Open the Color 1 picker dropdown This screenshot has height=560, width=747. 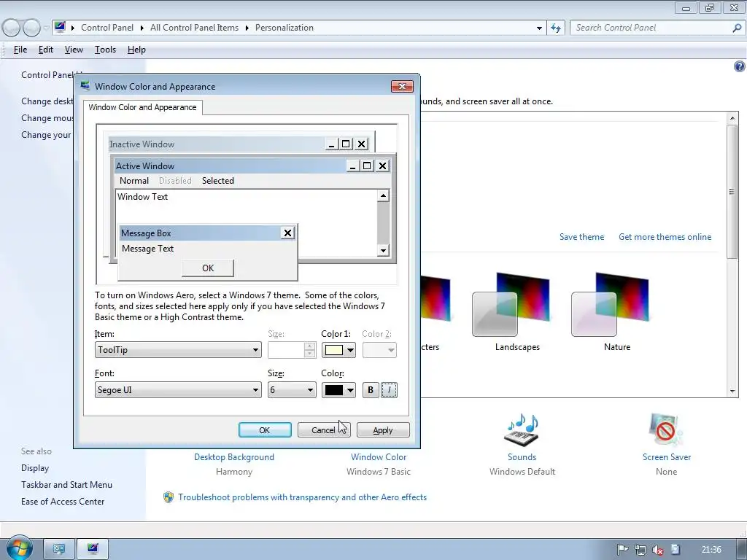pos(338,350)
